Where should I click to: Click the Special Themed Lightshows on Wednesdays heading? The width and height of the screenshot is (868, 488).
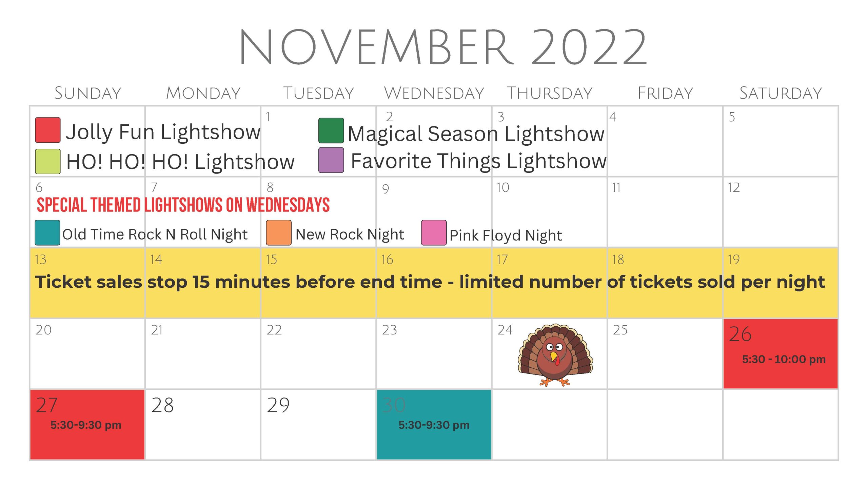(183, 205)
